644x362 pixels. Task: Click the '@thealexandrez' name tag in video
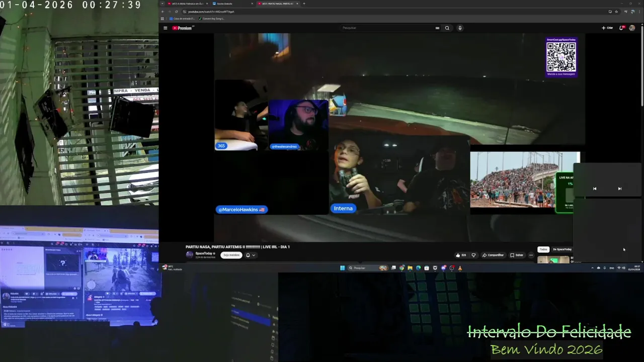coord(284,146)
